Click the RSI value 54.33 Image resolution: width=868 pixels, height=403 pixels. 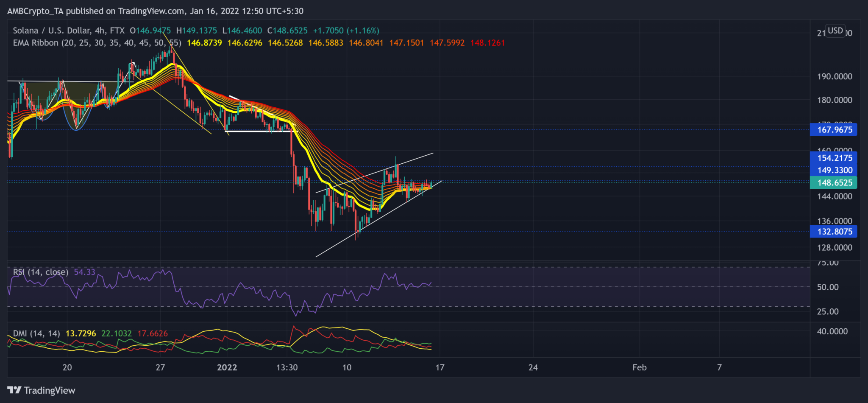pyautogui.click(x=84, y=272)
